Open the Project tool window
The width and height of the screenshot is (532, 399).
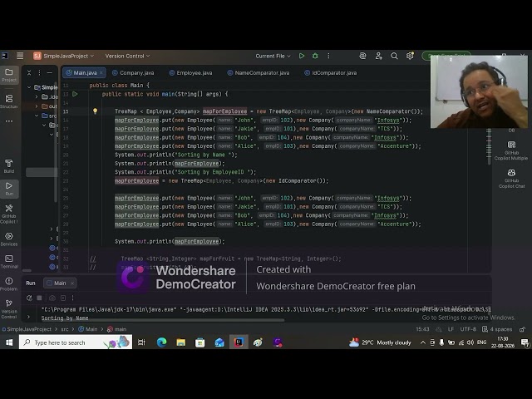(9, 75)
